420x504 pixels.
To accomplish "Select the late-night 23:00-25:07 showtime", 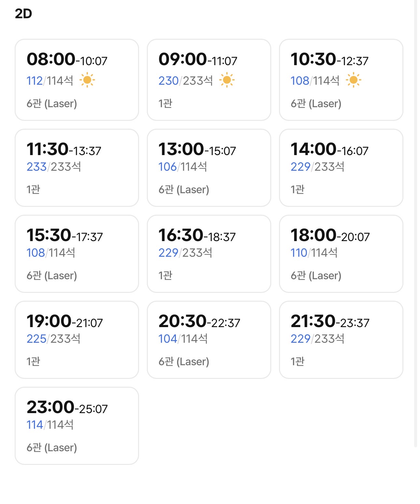I will tap(77, 426).
